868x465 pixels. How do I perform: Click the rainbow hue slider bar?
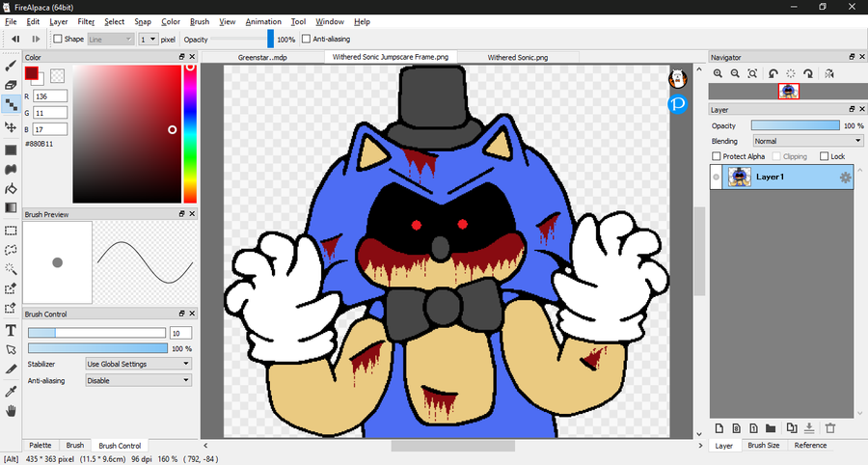(190, 134)
